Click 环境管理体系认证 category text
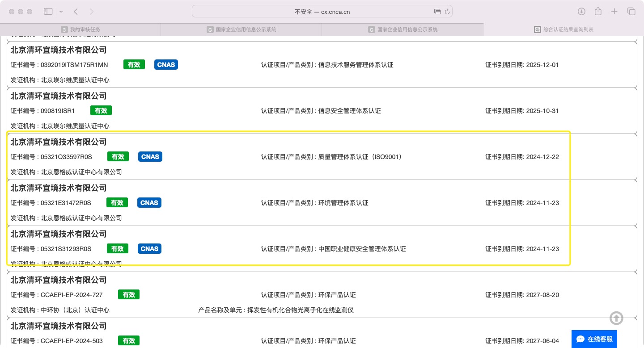The width and height of the screenshot is (644, 348). click(x=343, y=203)
